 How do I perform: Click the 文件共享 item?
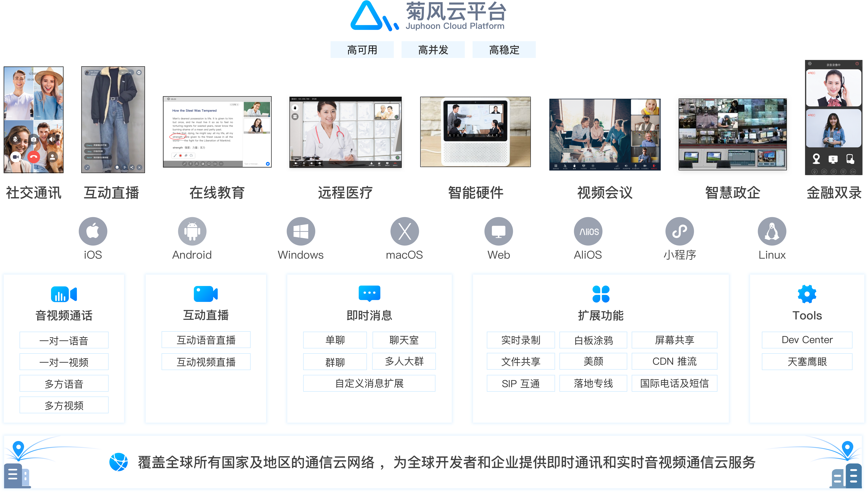point(521,361)
